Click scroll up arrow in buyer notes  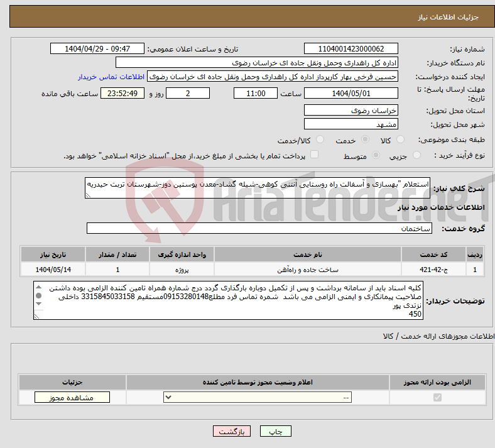[x=38, y=287]
